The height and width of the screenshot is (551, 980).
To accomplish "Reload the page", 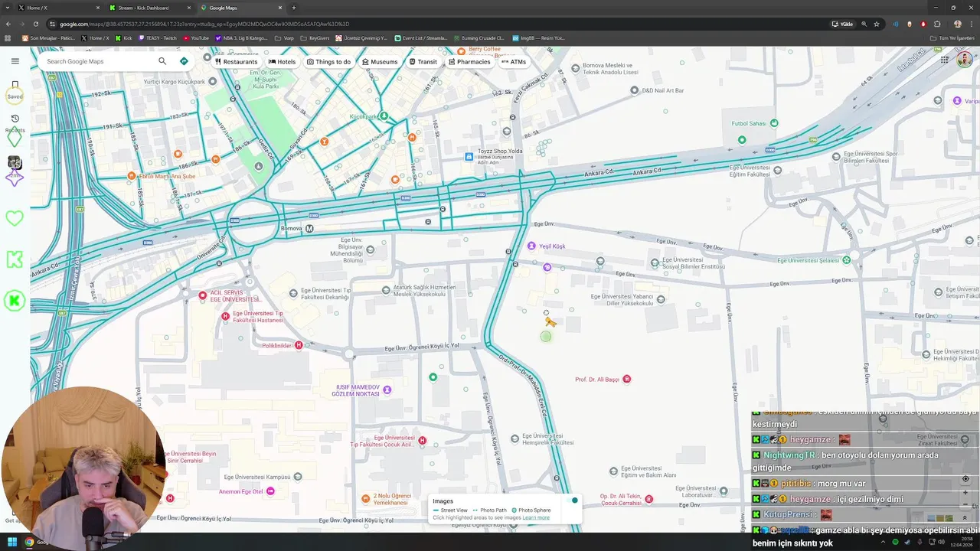I will 36,24.
